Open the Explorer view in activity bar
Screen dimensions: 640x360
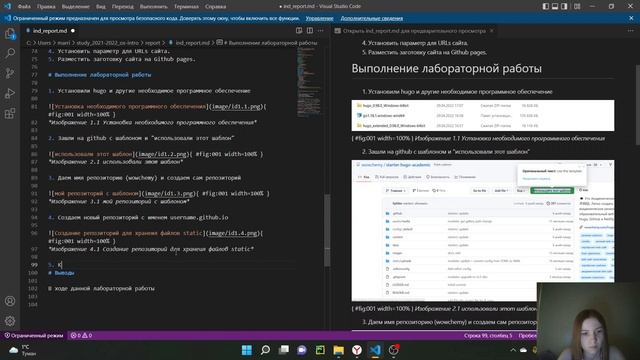(x=10, y=34)
